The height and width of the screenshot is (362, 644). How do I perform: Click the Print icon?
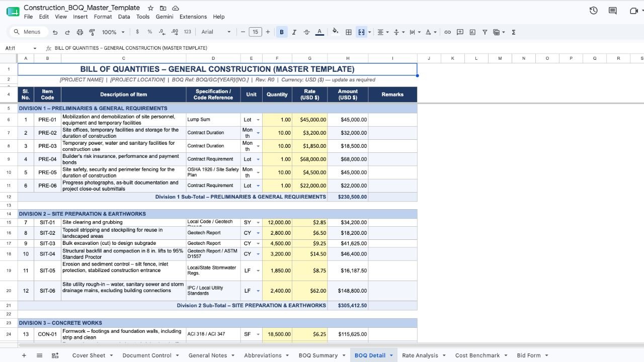(79, 32)
